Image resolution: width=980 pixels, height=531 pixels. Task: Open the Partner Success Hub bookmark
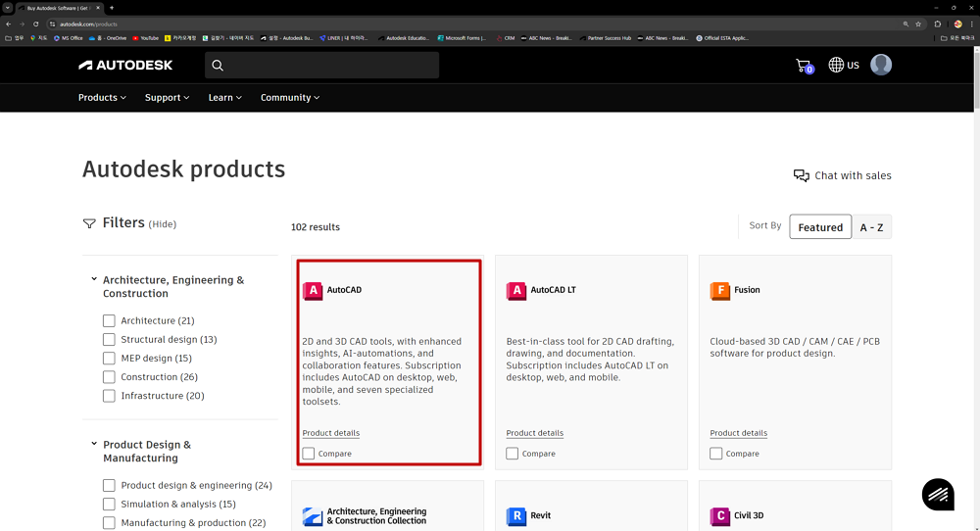(x=605, y=38)
